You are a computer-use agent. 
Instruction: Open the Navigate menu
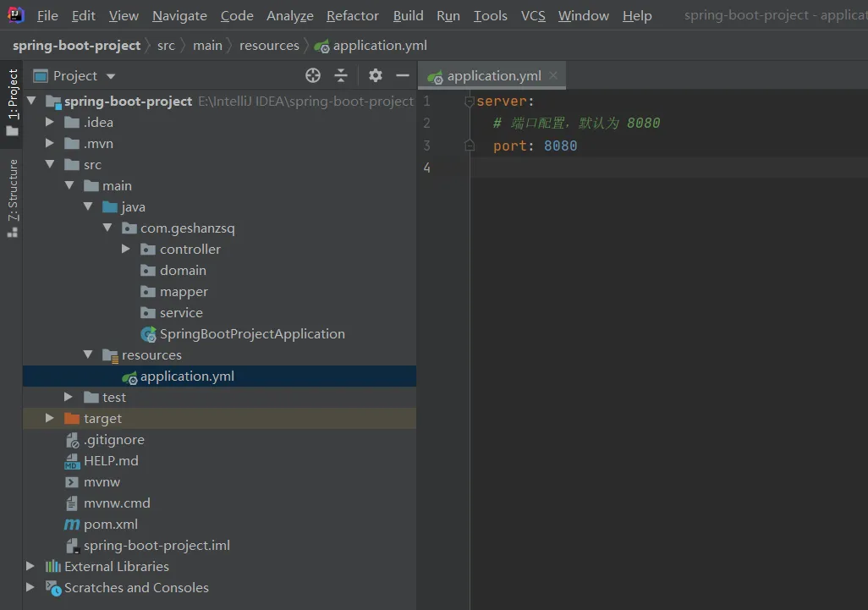[179, 16]
